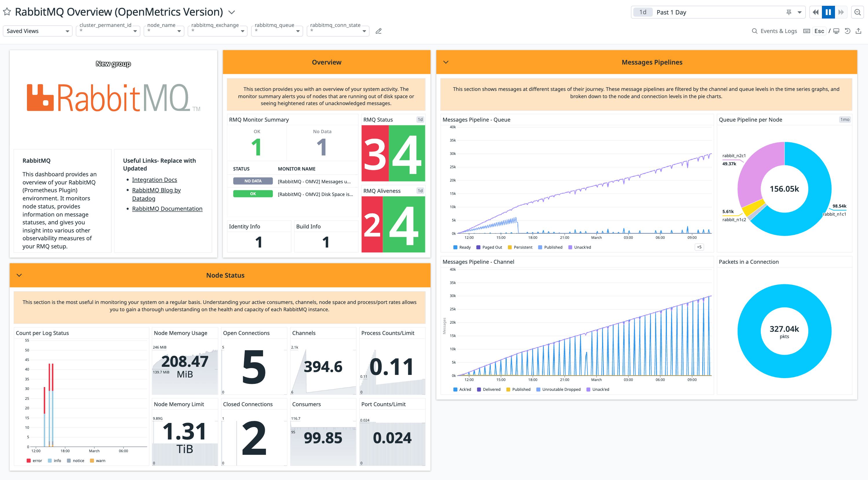The width and height of the screenshot is (868, 480).
Task: Pause live dashboard updates
Action: 828,12
